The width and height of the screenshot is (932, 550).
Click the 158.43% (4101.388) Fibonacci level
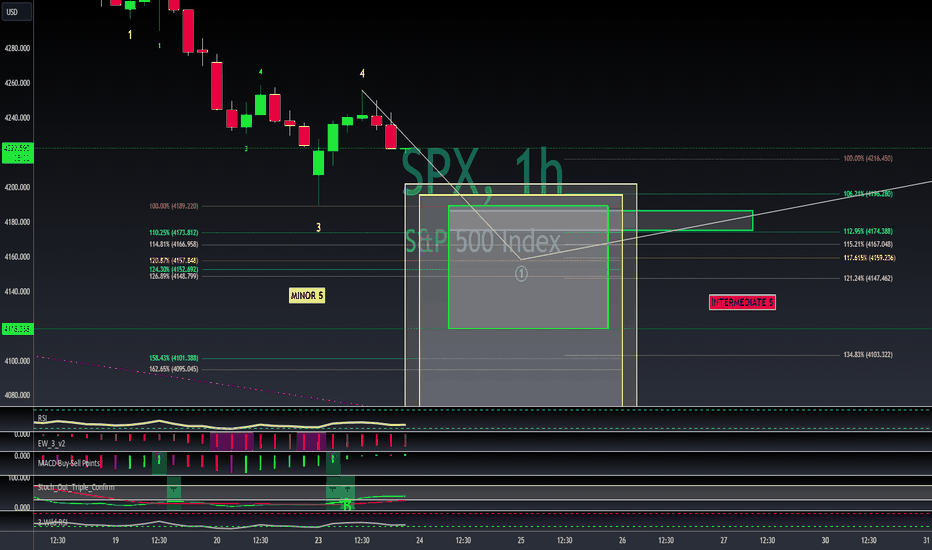tap(174, 358)
